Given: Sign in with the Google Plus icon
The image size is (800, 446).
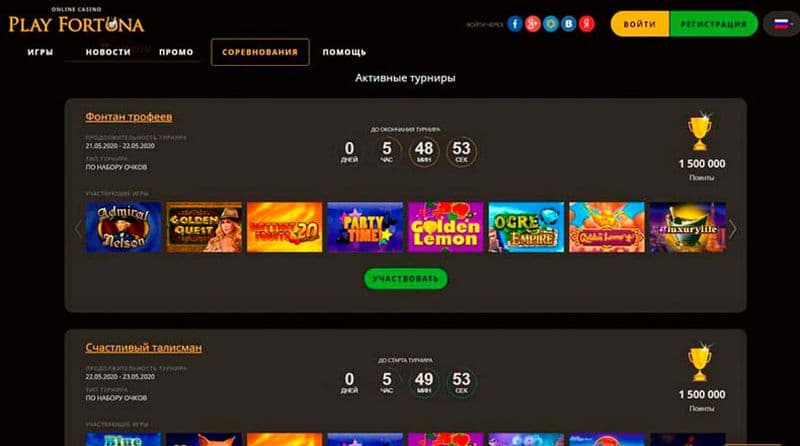Looking at the screenshot, I should coord(533,23).
